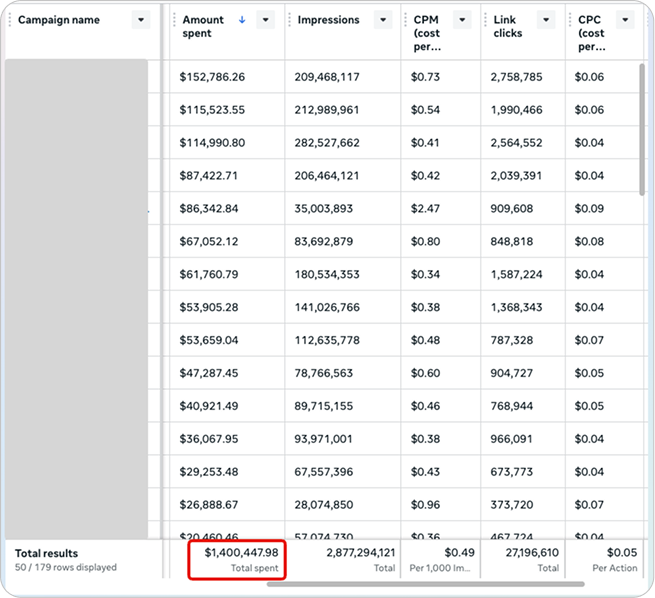Click the vertical table scrollbar
655x598 pixels.
642,129
